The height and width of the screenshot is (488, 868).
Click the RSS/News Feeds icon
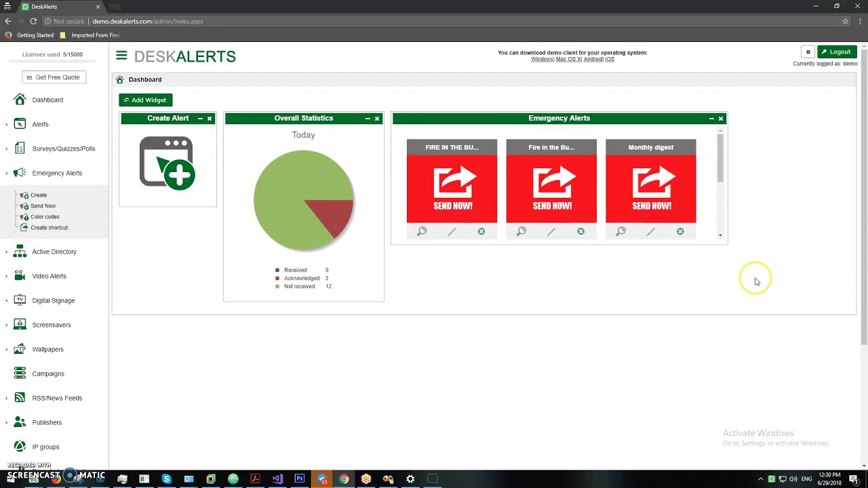pyautogui.click(x=20, y=398)
